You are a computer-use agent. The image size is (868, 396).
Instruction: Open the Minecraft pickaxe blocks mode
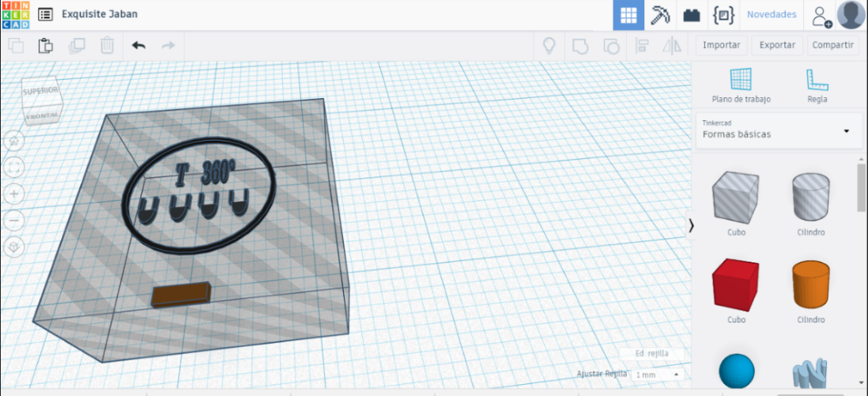point(660,15)
